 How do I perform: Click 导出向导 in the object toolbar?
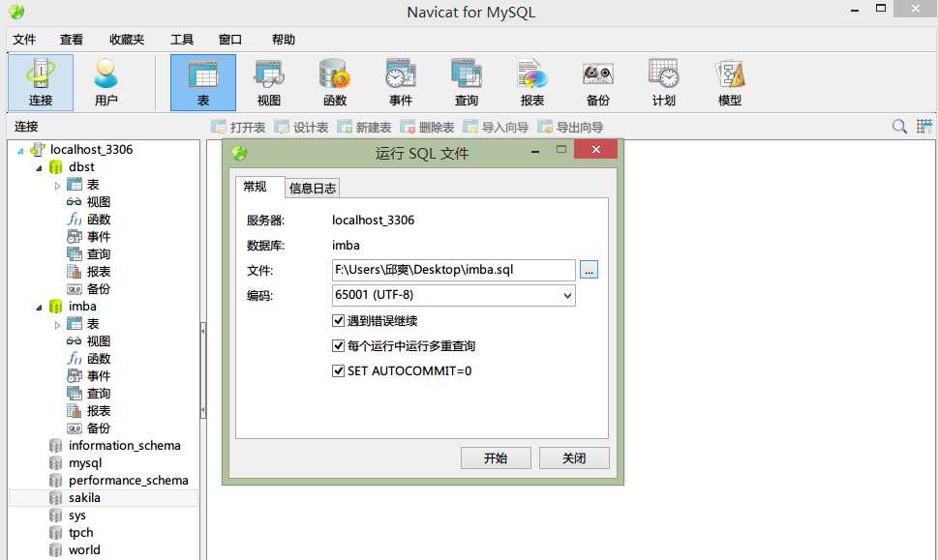[571, 127]
